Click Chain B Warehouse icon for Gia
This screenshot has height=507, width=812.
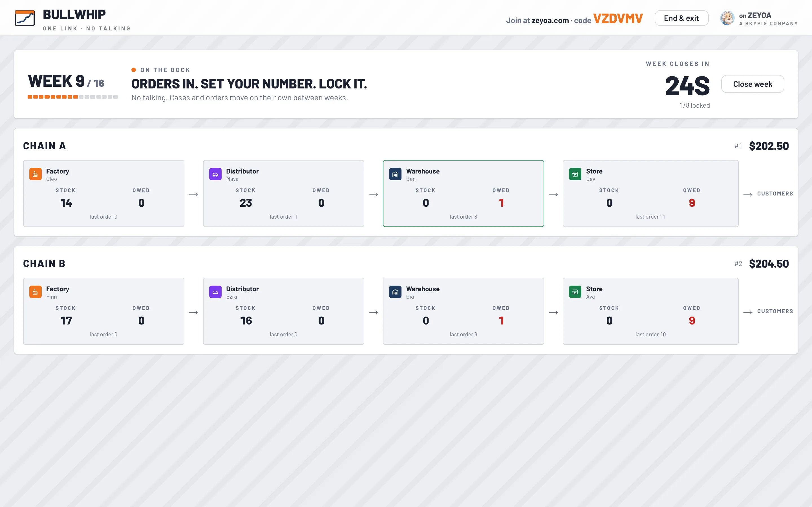click(x=395, y=292)
